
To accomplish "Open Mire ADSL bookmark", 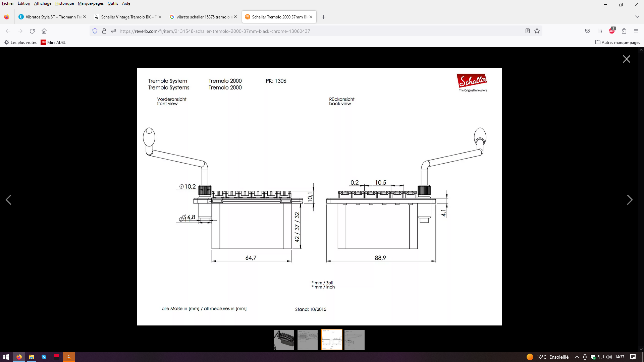I will pos(53,42).
